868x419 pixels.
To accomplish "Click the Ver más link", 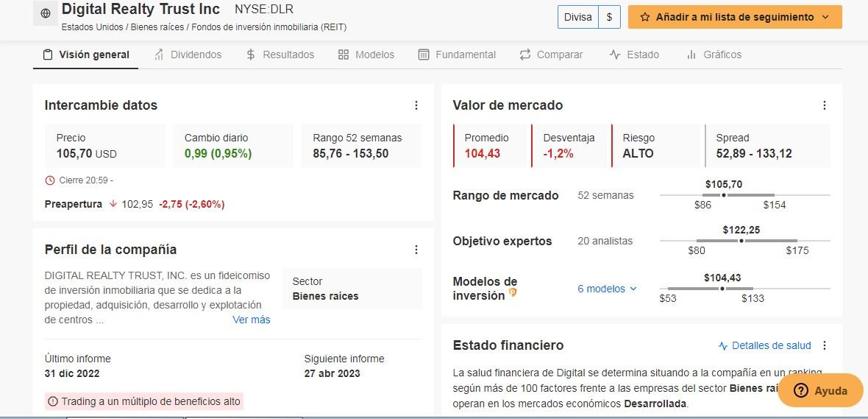I will [252, 320].
